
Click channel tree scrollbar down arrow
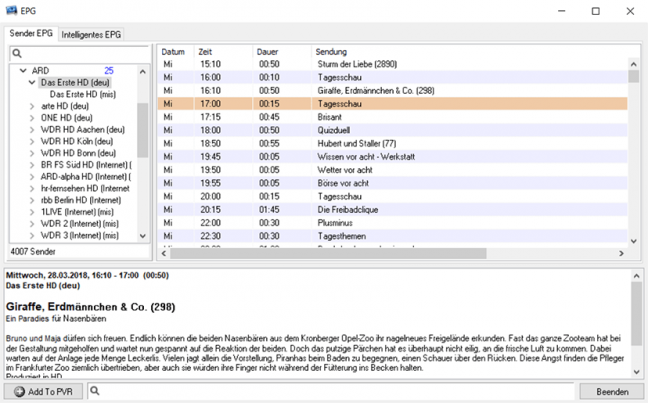[143, 236]
